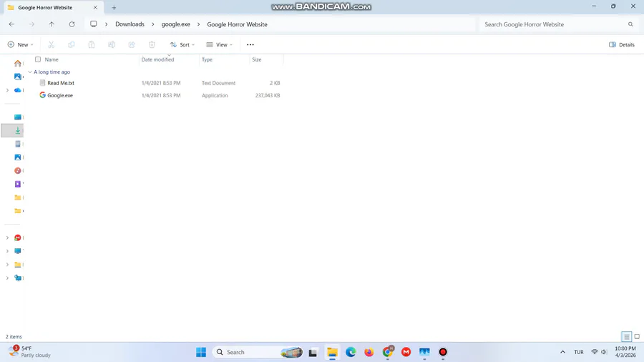
Task: Open the This PC monitor icon in the sidebar
Action: (18, 251)
